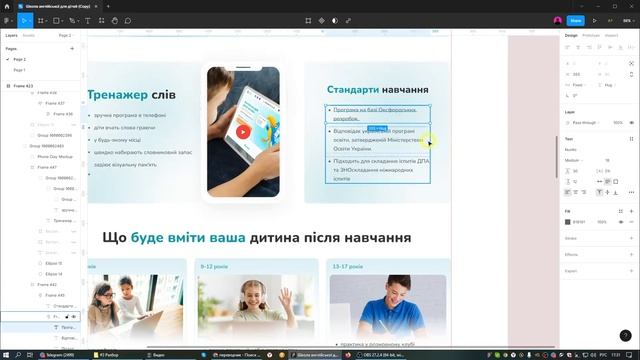This screenshot has width=640, height=360.
Task: Select Page 2 in pages list
Action: coord(20,59)
